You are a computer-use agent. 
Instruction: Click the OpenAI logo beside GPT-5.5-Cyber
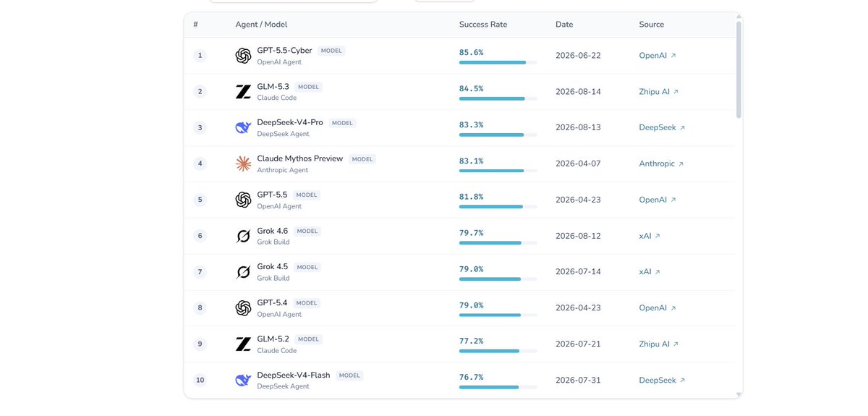pyautogui.click(x=243, y=56)
